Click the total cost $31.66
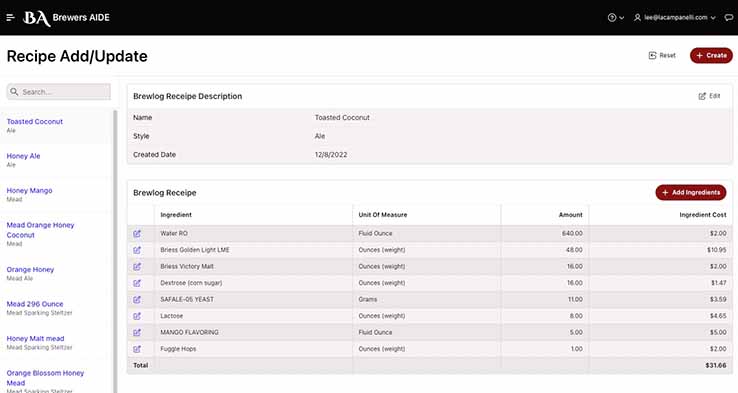Viewport: 738px width, 393px height. click(x=716, y=365)
